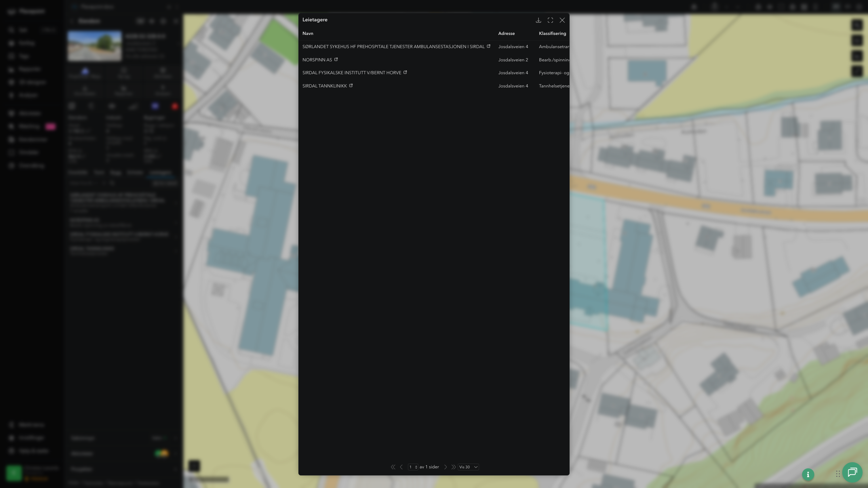Download the Leietagere tenant list

tap(538, 20)
